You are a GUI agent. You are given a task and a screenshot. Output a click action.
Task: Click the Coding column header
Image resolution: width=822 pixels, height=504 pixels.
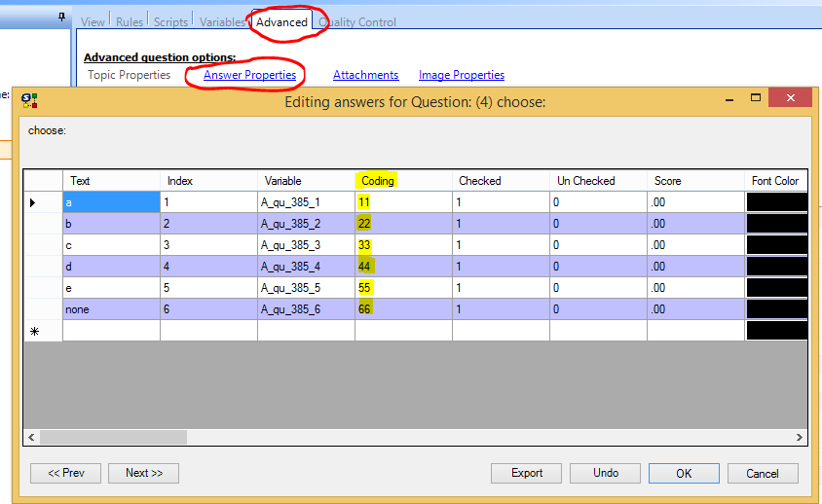tap(403, 181)
